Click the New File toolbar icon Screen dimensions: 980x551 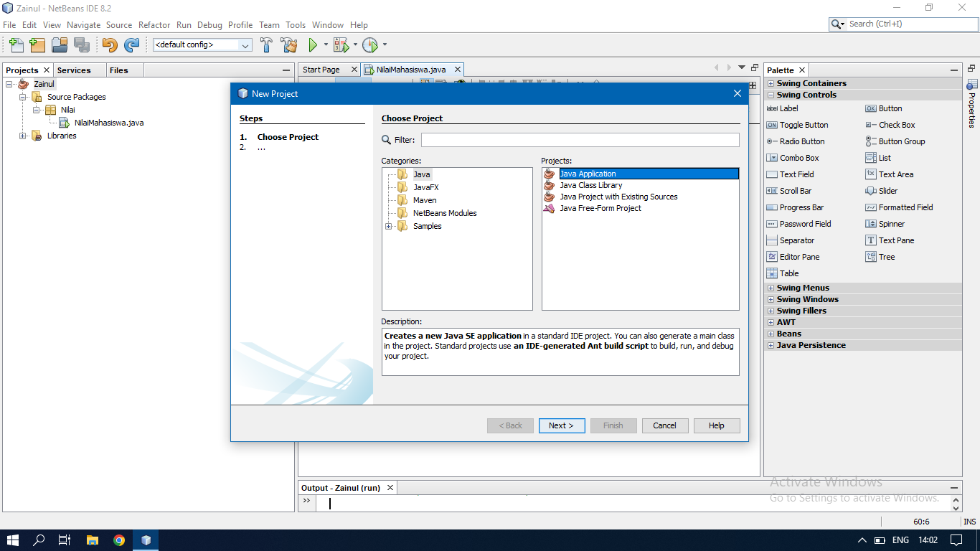[x=16, y=45]
